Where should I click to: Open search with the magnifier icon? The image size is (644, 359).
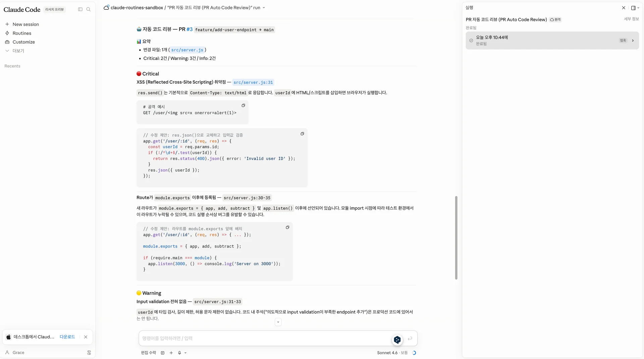tap(89, 9)
